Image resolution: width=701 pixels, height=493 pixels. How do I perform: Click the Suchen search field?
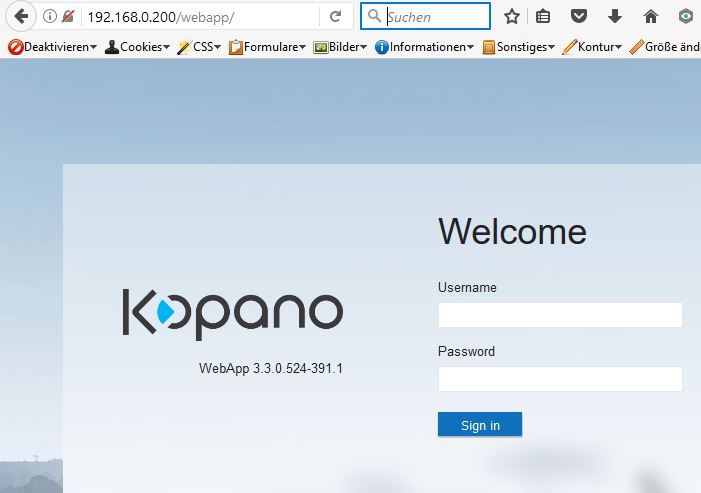coord(425,17)
